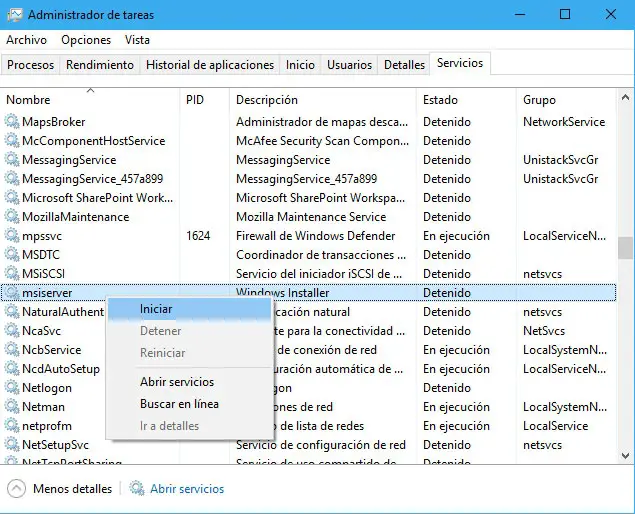The height and width of the screenshot is (514, 635).
Task: Click the NaturalAuthent service gear icon
Action: pos(12,312)
